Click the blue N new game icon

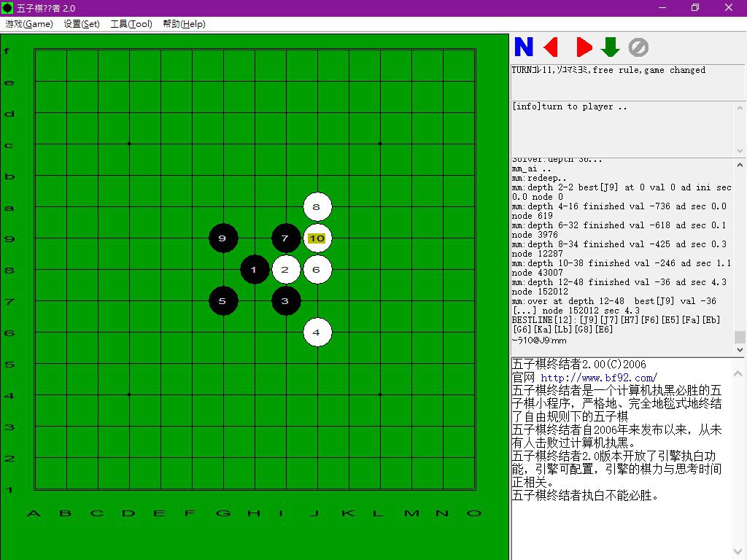coord(524,47)
